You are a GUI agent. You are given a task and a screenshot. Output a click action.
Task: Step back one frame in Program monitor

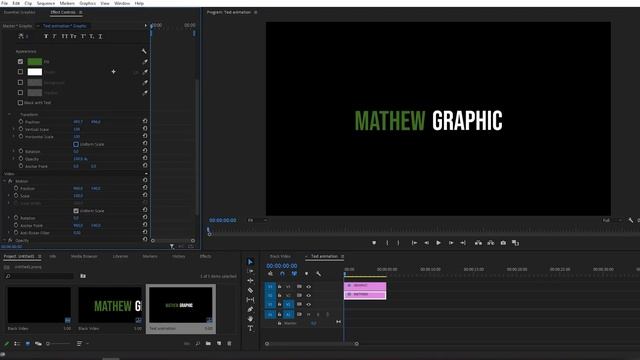click(x=427, y=243)
